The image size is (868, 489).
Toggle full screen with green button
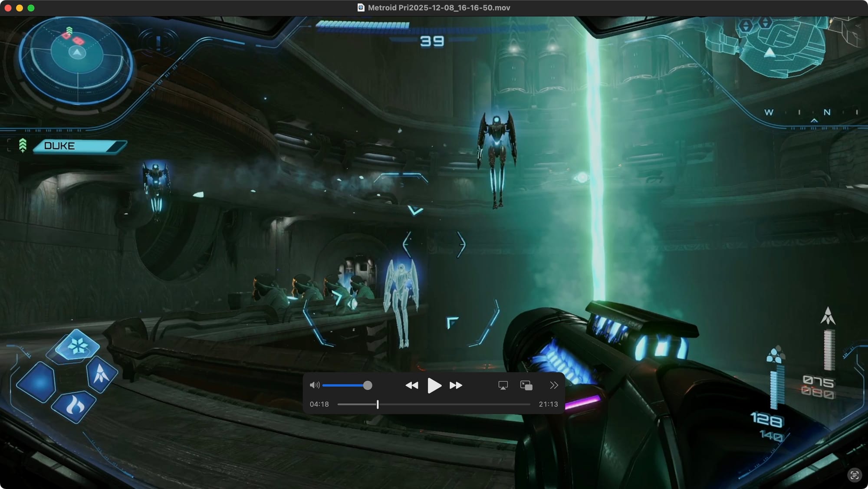click(31, 8)
